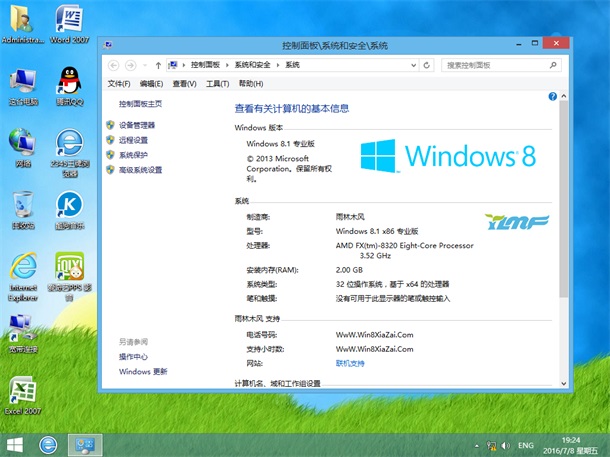This screenshot has width=610, height=457.
Task: Open the 工具(T) menu
Action: pos(217,84)
